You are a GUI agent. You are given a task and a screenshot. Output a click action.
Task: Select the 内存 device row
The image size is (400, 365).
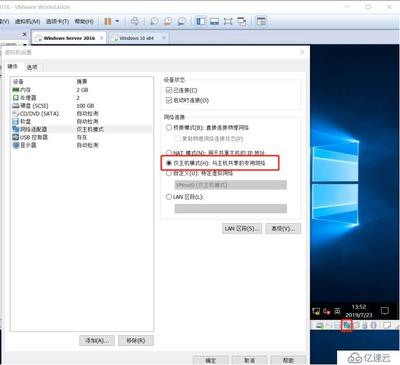pyautogui.click(x=82, y=90)
